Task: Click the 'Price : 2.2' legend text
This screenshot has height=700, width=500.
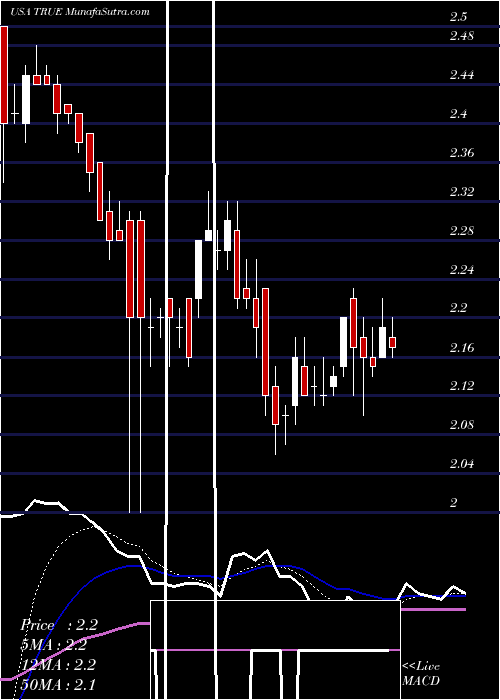Action: (x=59, y=625)
